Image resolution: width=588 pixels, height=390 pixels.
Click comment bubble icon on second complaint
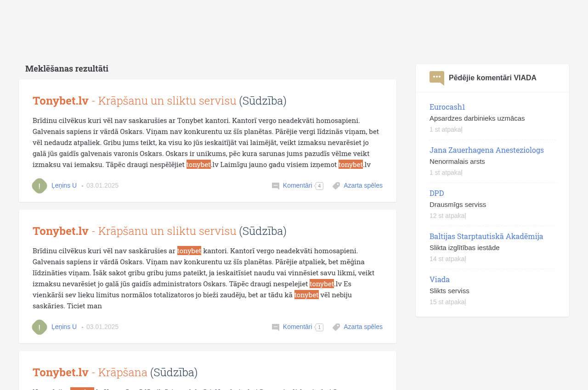point(276,327)
